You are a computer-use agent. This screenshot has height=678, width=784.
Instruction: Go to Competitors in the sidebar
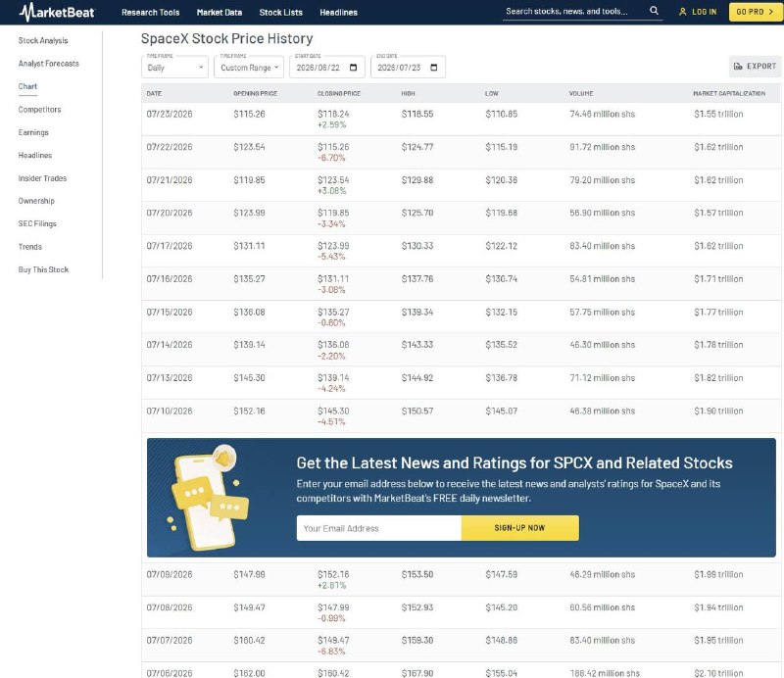39,110
